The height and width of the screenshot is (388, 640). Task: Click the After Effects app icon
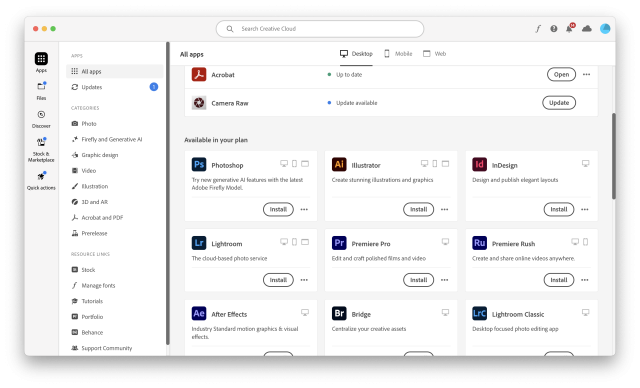[199, 313]
